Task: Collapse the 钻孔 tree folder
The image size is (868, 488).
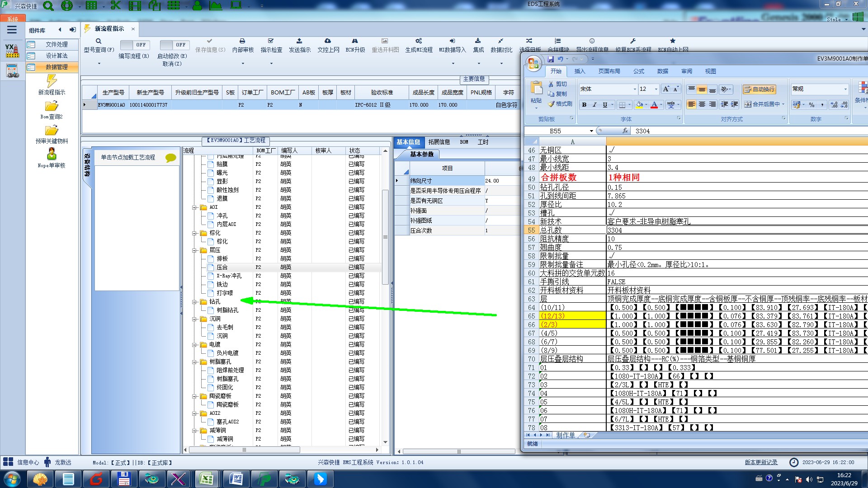Action: (194, 302)
